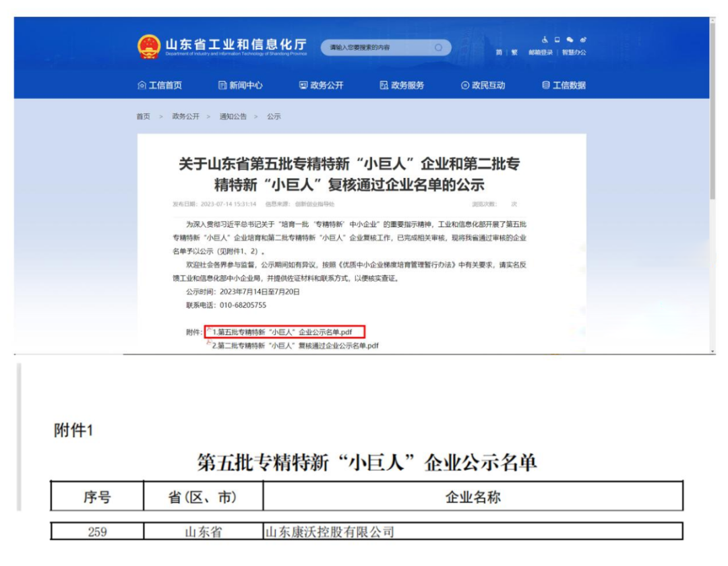Click the magnifier search icon in the search box
Image resolution: width=728 pixels, height=566 pixels.
(438, 47)
